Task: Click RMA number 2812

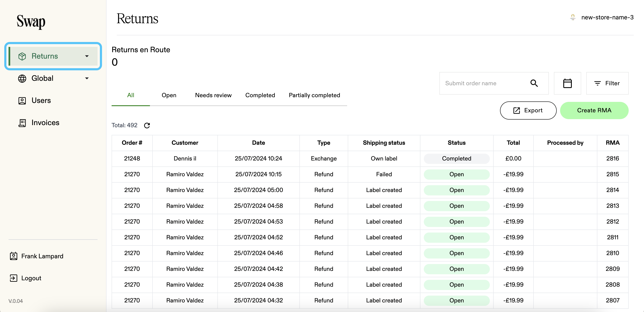Action: click(x=612, y=222)
